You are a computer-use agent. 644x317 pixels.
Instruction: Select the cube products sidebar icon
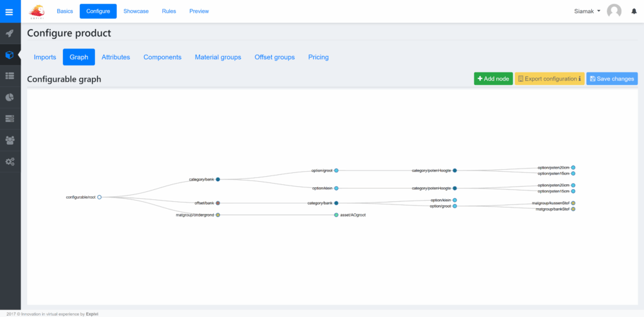pos(9,55)
